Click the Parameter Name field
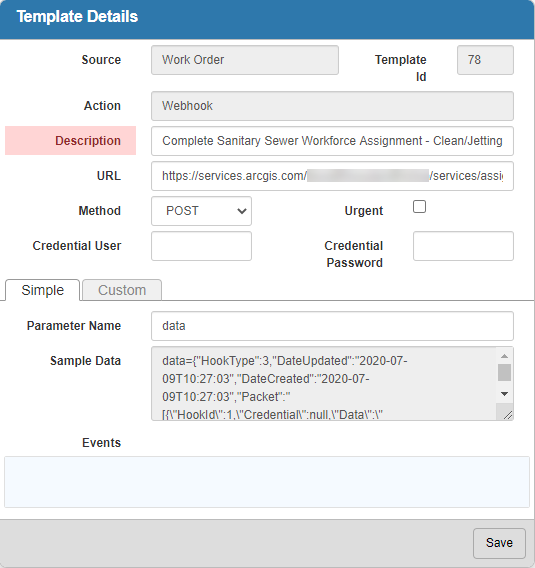 click(x=332, y=326)
